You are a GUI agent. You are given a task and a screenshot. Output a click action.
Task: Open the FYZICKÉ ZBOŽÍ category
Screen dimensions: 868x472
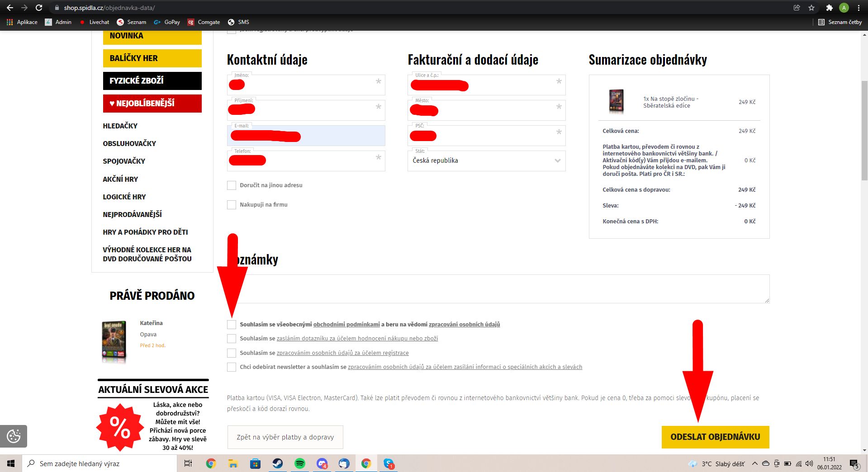tap(152, 81)
